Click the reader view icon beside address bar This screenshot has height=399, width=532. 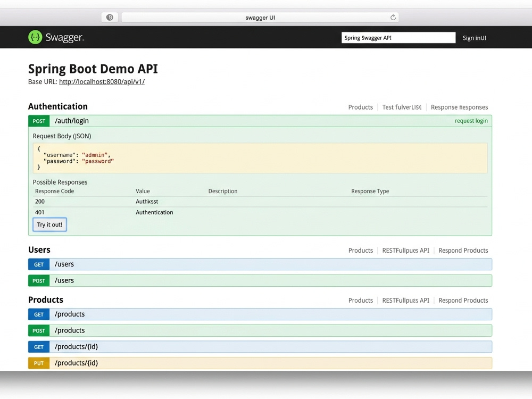110,18
